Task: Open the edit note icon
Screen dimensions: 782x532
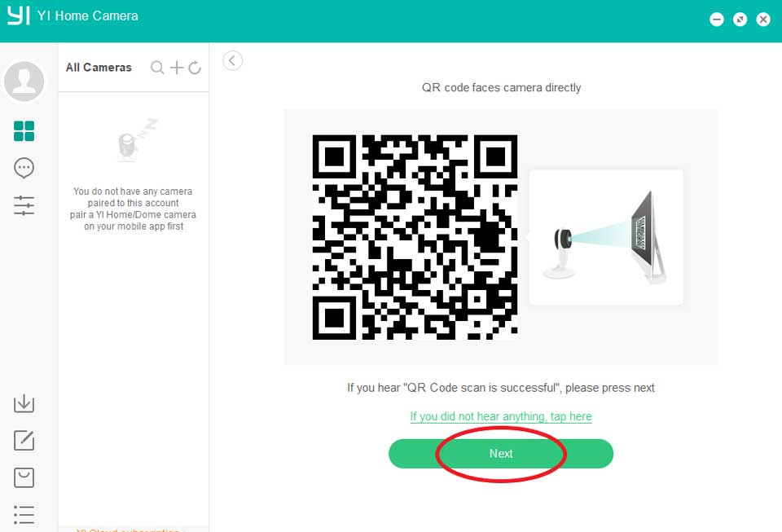Action: pos(24,441)
